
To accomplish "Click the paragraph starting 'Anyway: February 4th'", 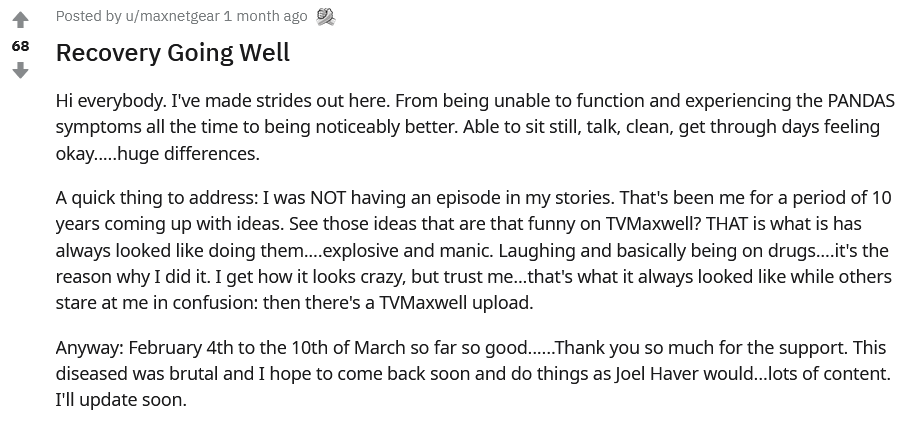I will point(473,373).
